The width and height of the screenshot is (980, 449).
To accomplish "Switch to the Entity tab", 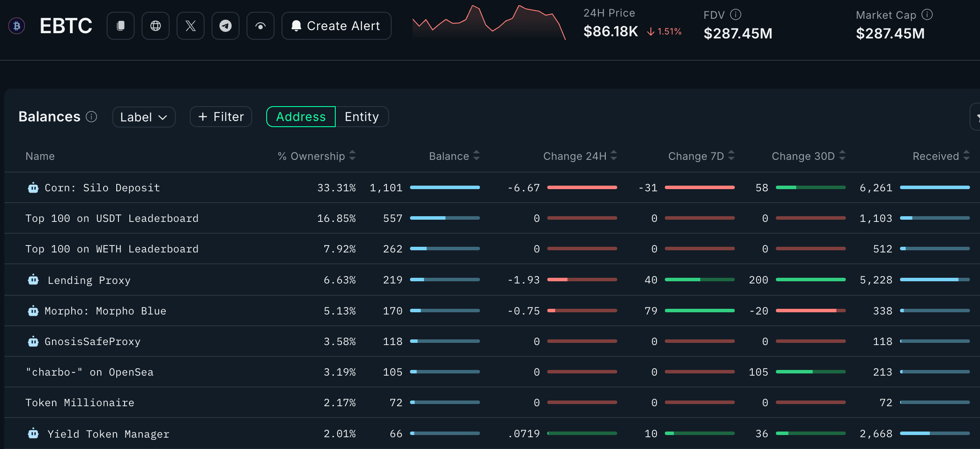I will click(x=361, y=117).
